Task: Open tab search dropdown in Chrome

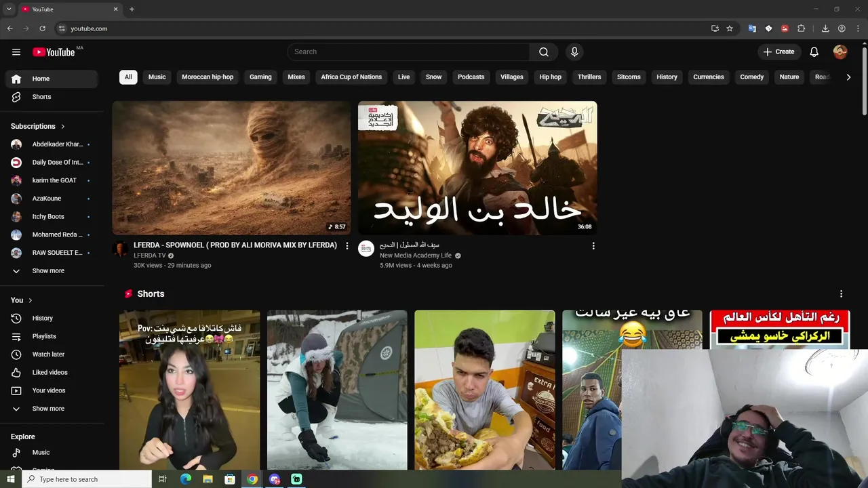Action: pos(9,9)
